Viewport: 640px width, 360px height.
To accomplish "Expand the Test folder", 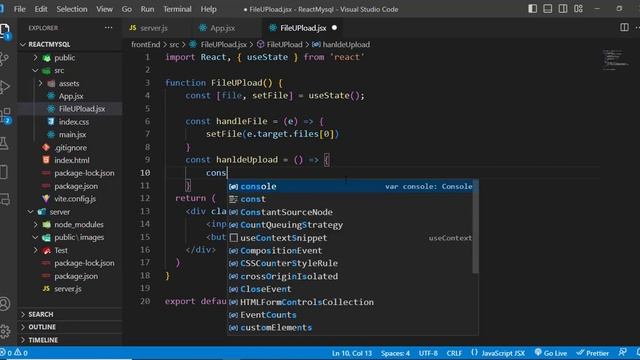I will pos(36,250).
